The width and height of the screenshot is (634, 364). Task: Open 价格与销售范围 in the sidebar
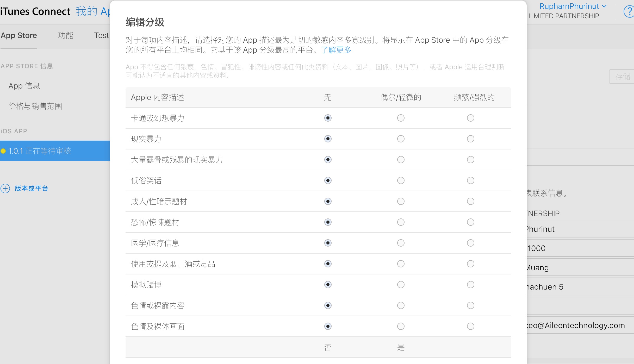(35, 106)
